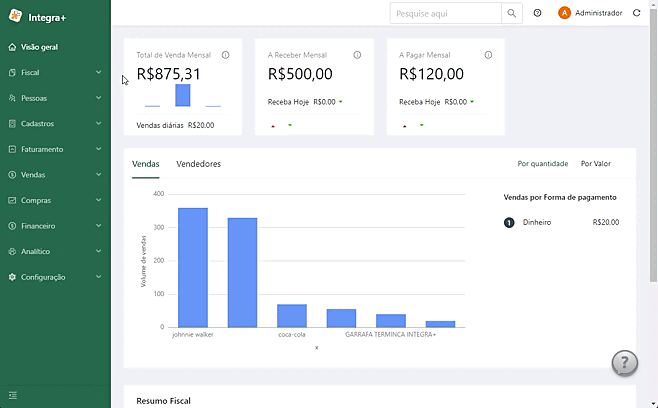This screenshot has width=658, height=408.
Task: Expand the Pessoas sidebar section
Action: (55, 98)
